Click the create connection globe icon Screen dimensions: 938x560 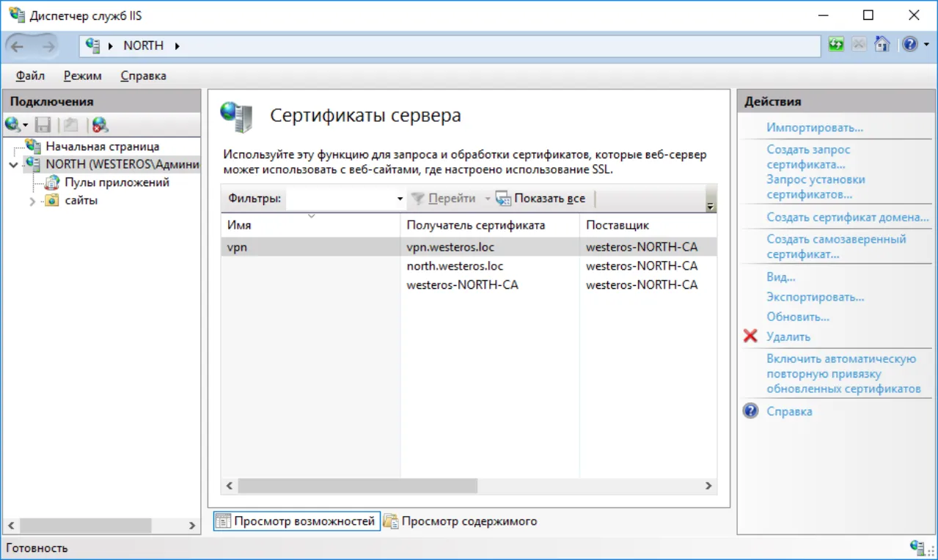[13, 125]
